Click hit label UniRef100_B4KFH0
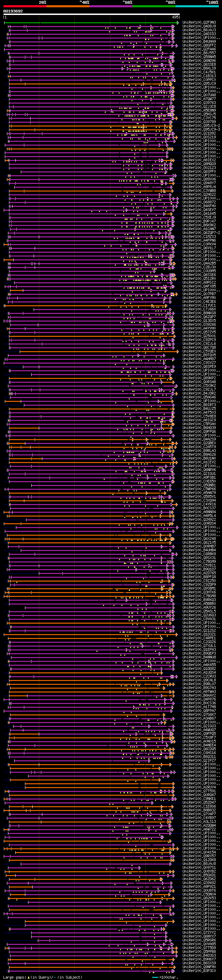The height and width of the screenshot is (980, 222). tap(199, 206)
